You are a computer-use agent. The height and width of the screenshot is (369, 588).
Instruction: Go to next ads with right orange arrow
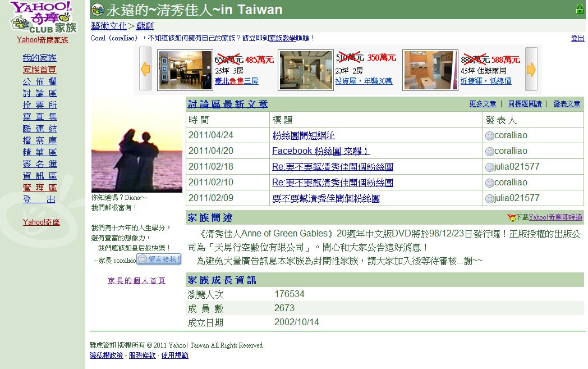[x=531, y=69]
